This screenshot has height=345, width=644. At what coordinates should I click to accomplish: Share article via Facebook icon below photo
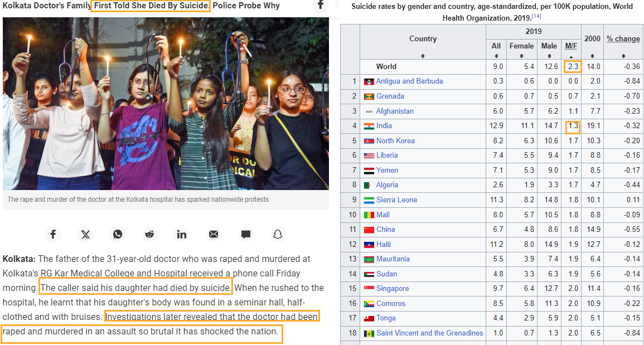tap(53, 235)
